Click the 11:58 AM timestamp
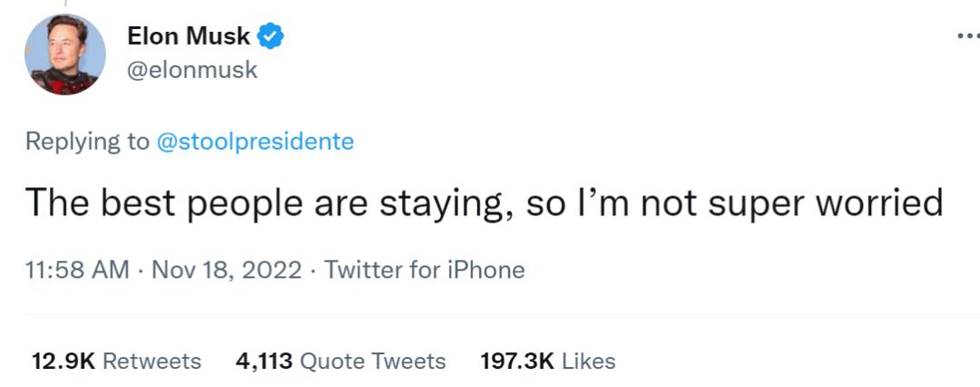Screen dimensions: 980x387 click(77, 270)
